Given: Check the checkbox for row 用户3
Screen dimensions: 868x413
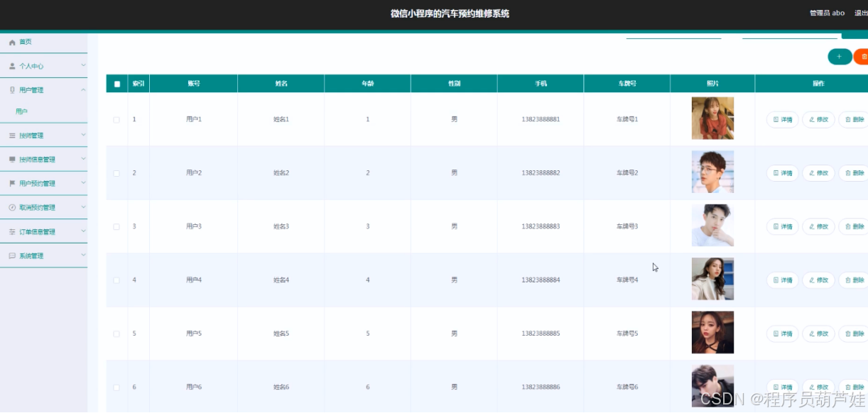Looking at the screenshot, I should 116,227.
